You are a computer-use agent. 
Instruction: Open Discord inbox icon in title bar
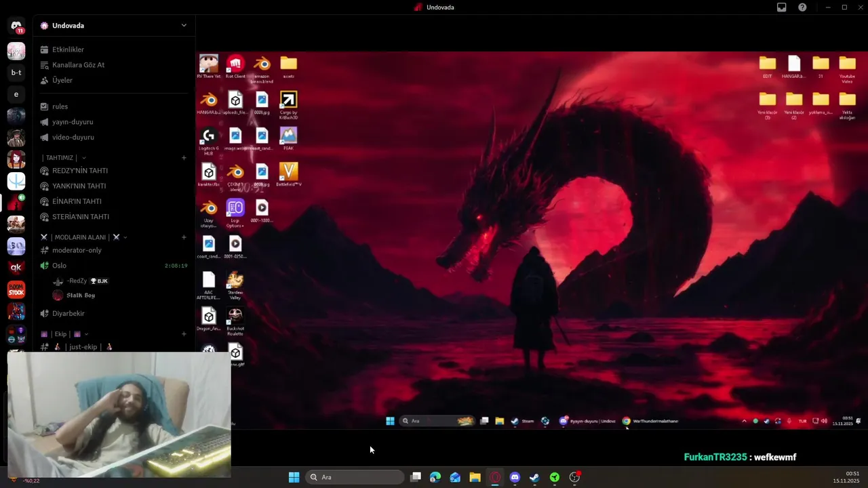tap(782, 7)
